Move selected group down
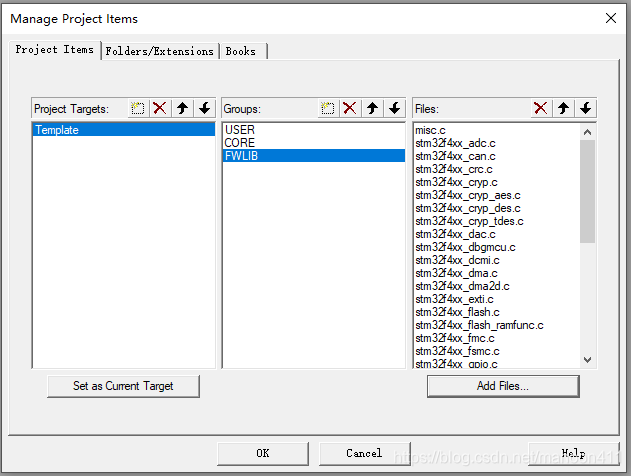Viewport: 631px width, 476px height. (395, 108)
